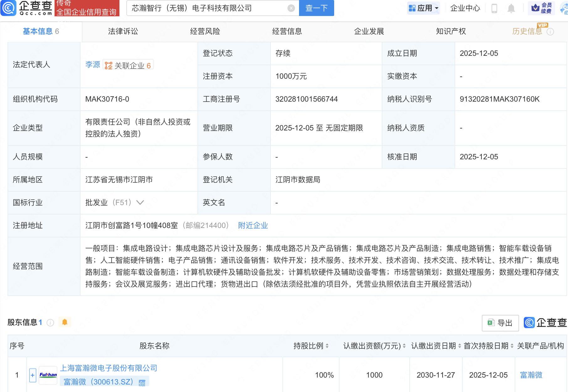This screenshot has height=392, width=568.
Task: Open the mobile app via phone icon
Action: coord(495,8)
